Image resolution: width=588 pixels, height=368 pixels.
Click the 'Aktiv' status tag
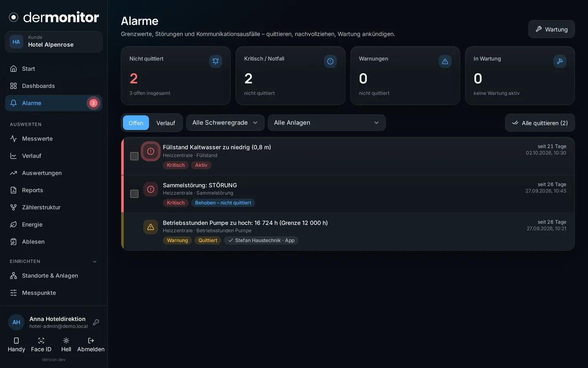point(201,165)
